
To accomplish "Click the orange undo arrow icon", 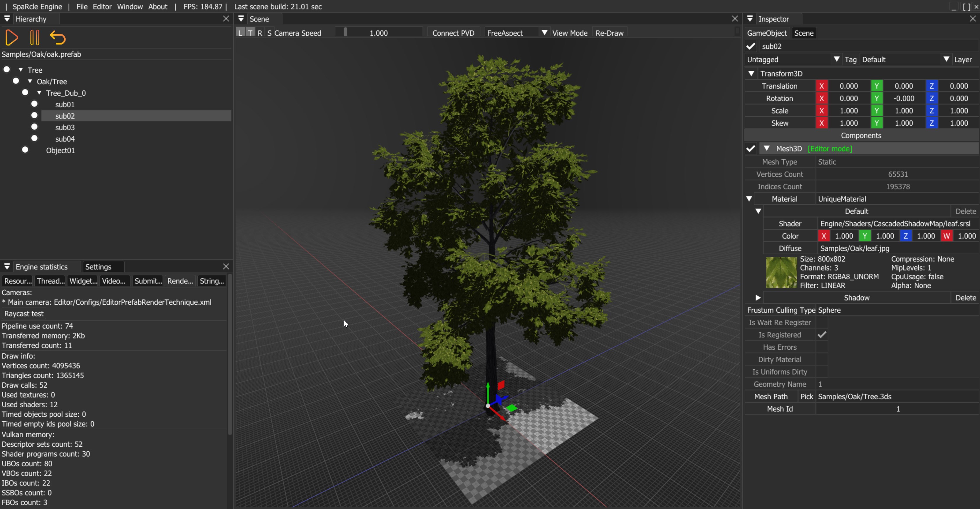I will (58, 38).
